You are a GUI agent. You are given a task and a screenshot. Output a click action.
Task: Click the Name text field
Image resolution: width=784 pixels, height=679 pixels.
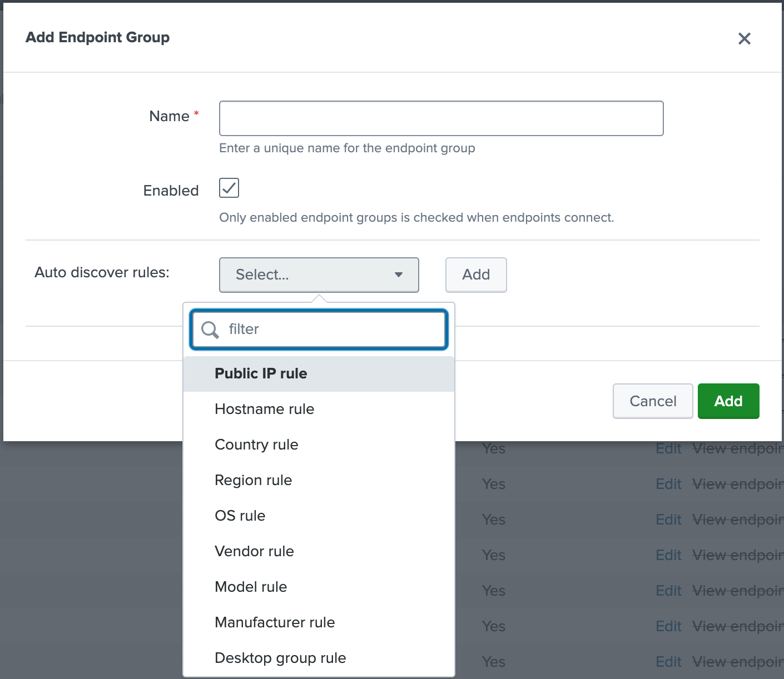pos(441,118)
